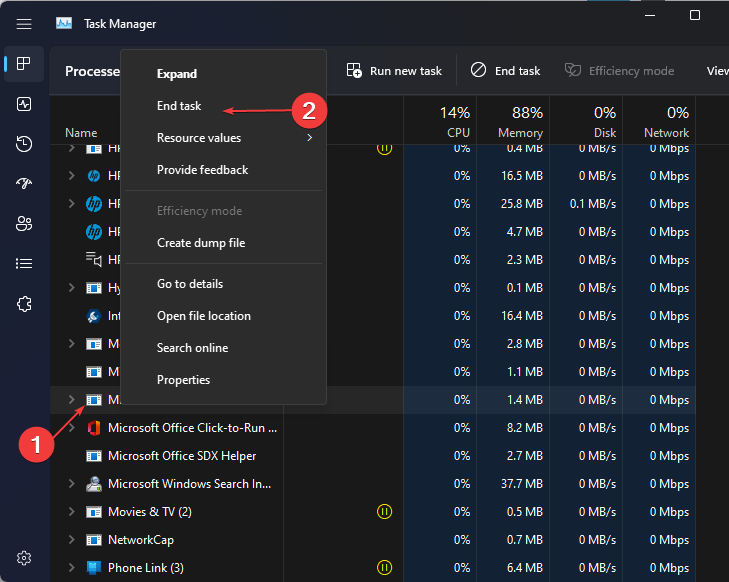Click the Task Manager app icon
Screen dimensions: 729x582
click(64, 23)
